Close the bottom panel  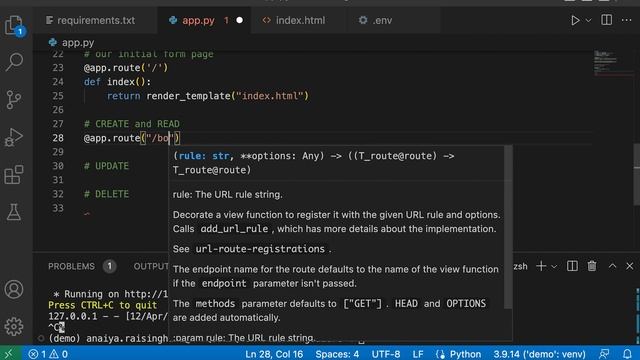pyautogui.click(x=630, y=266)
